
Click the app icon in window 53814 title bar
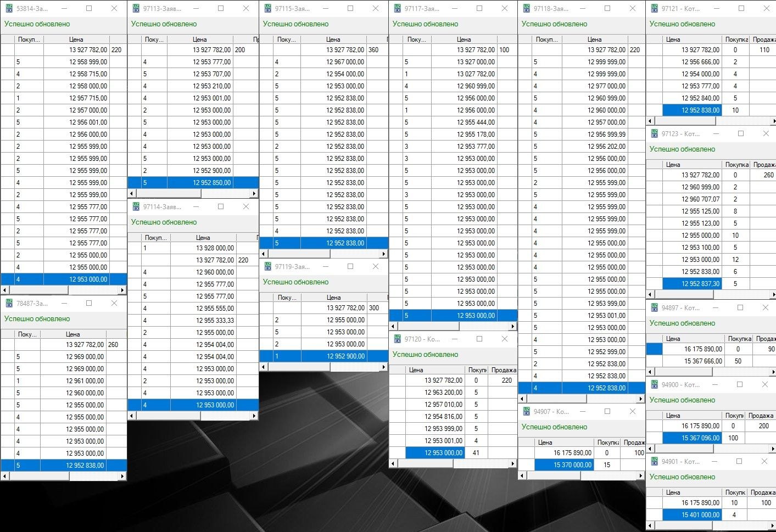click(x=9, y=9)
